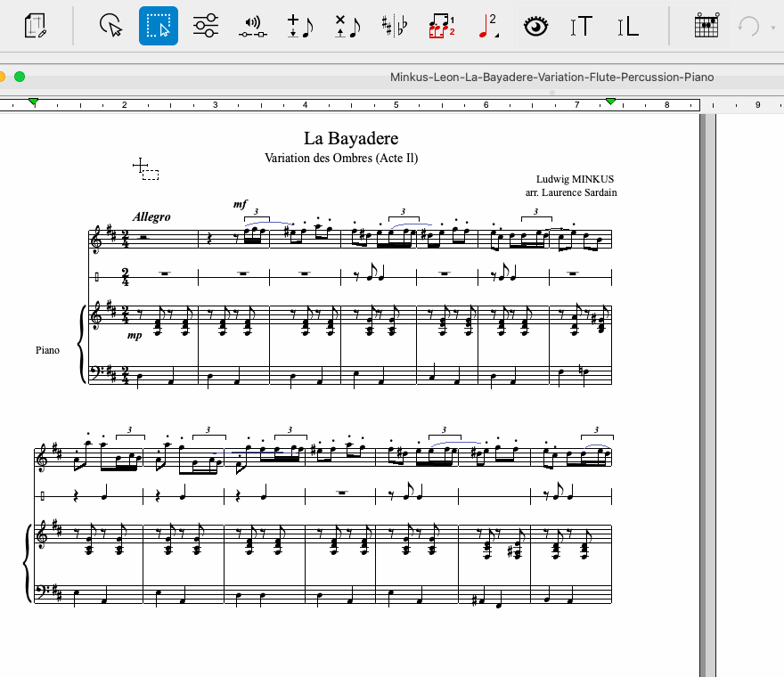784x677 pixels.
Task: Click the arranger text 'arr. Laurence Sardain'
Action: coord(571,192)
